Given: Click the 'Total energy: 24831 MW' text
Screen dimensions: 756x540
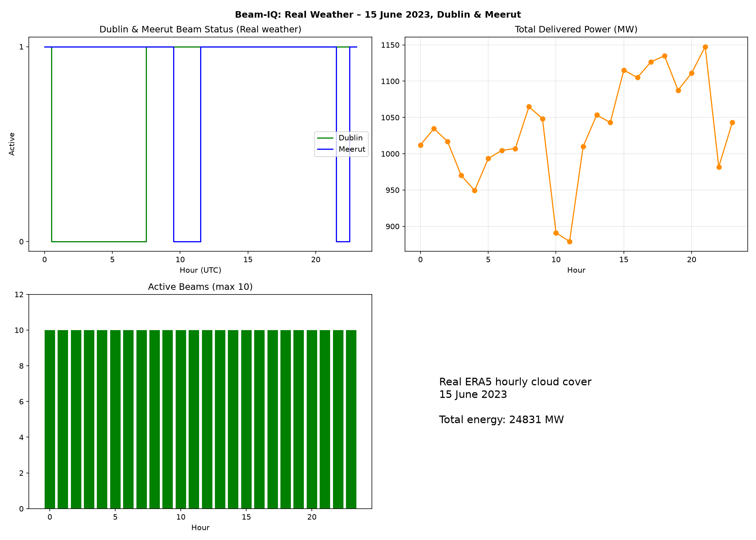Looking at the screenshot, I should [501, 420].
